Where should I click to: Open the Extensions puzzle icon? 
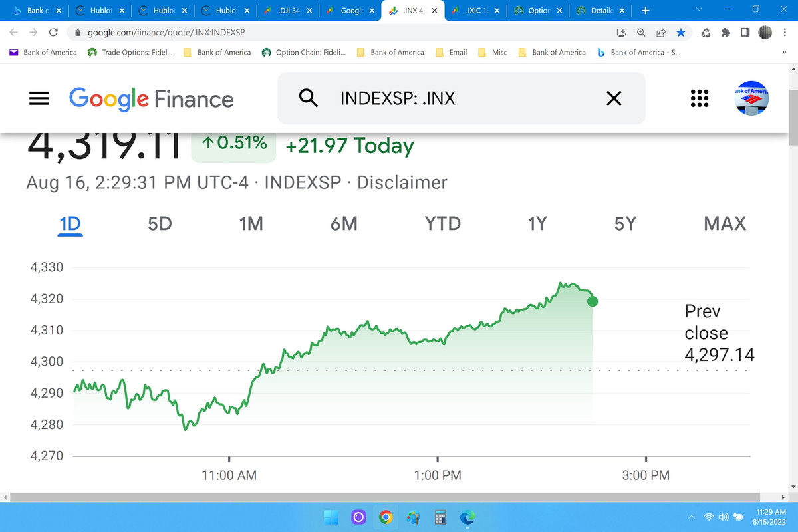tap(726, 32)
